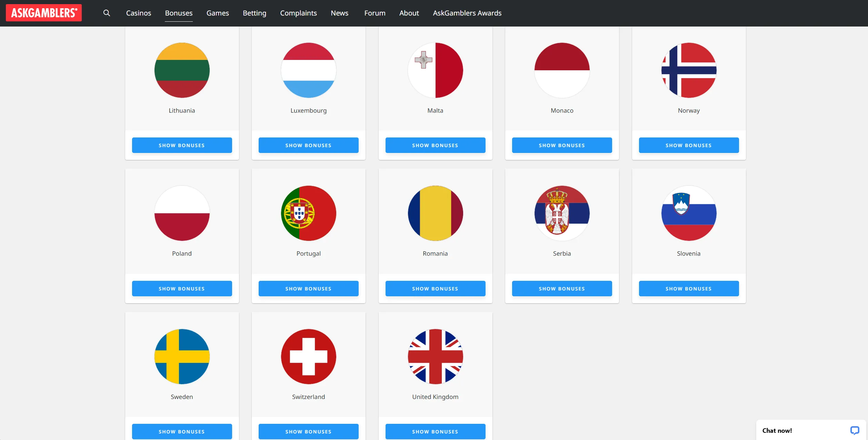Pick the Portugal flag icon

click(x=308, y=213)
